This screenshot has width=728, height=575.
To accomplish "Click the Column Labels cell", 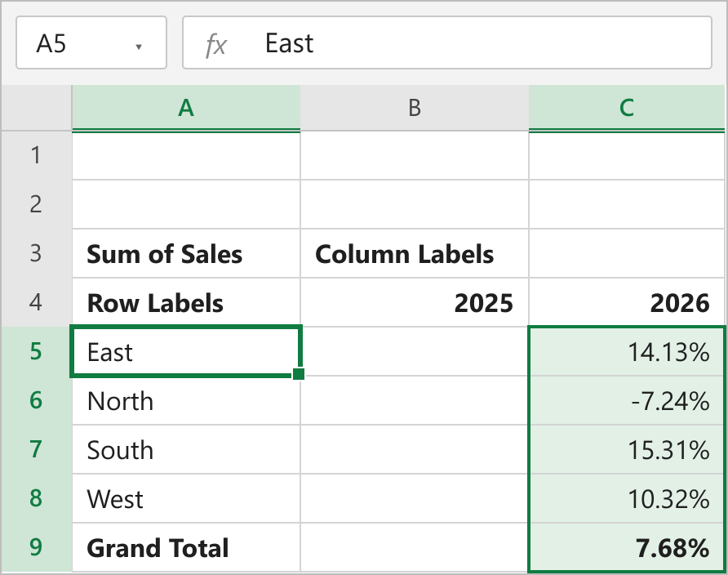I will 415,253.
